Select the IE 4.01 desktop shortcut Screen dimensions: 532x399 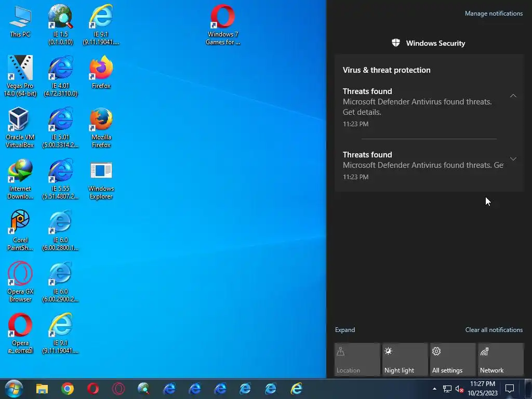pyautogui.click(x=60, y=76)
